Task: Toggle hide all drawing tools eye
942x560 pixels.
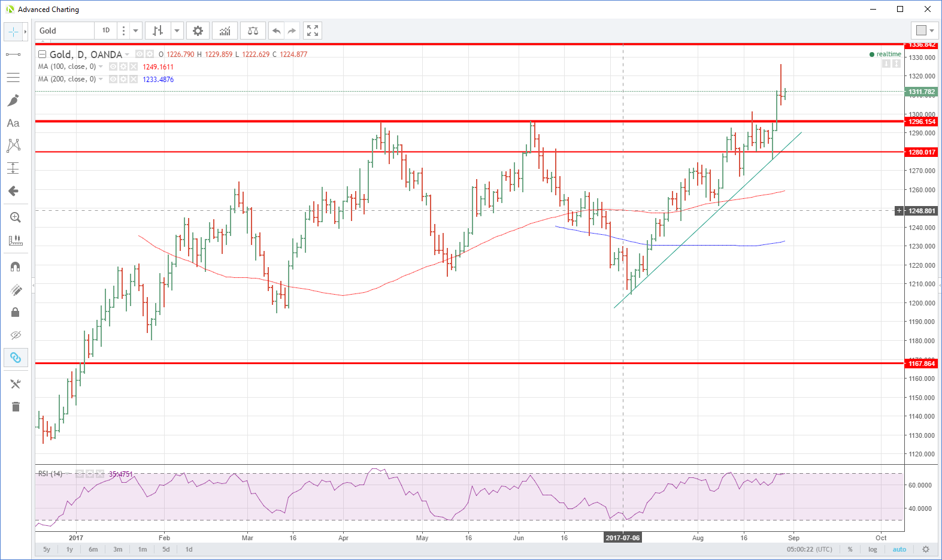Action: tap(16, 335)
